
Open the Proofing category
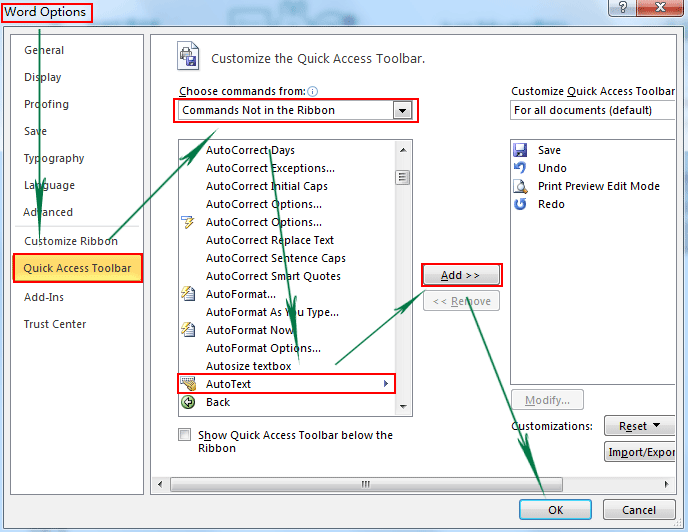[47, 104]
